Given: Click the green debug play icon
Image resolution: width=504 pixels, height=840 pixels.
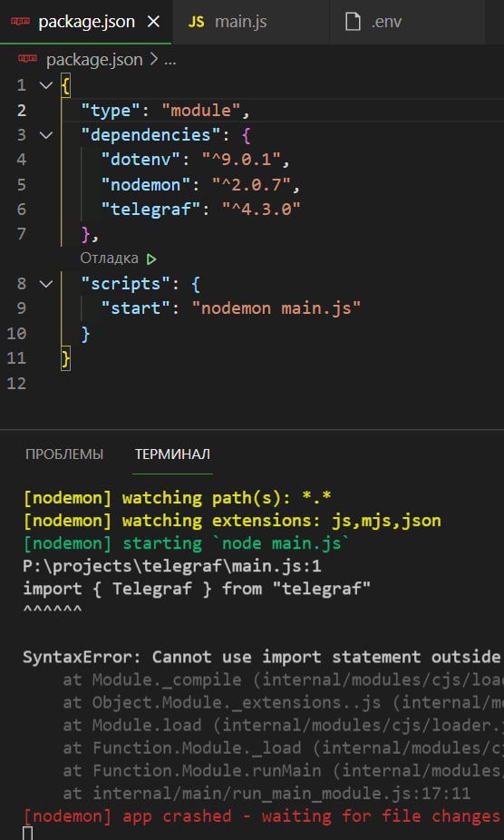Looking at the screenshot, I should click(x=151, y=259).
